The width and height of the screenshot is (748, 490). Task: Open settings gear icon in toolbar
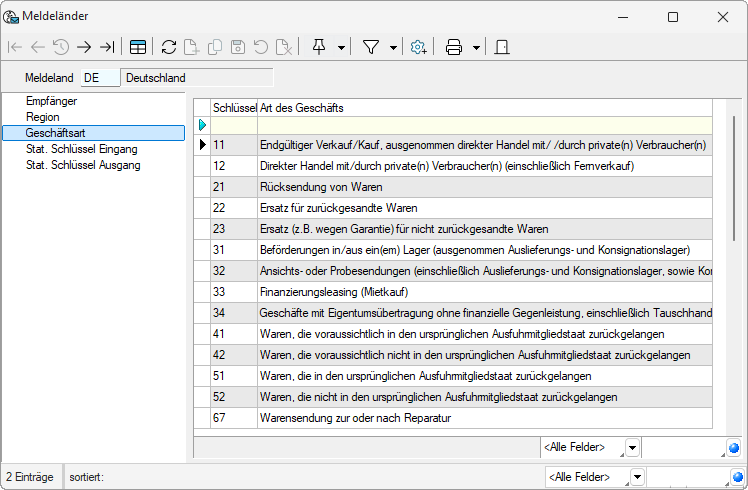[x=419, y=47]
